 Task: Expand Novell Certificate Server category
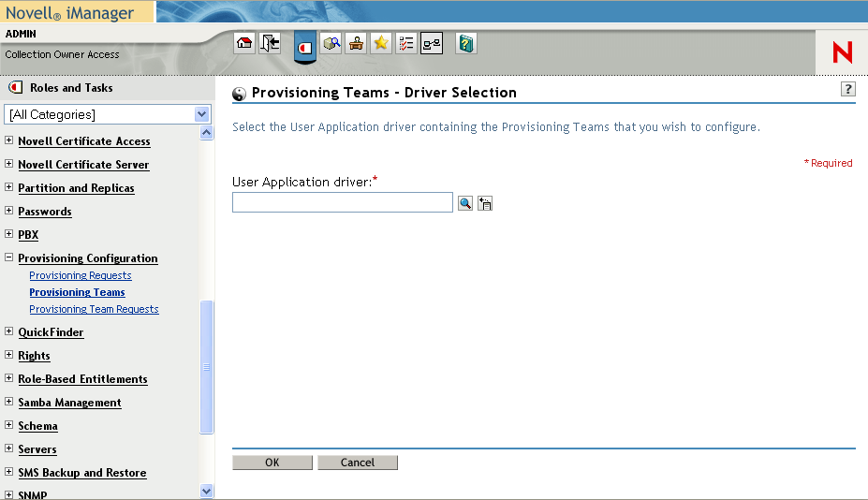[8, 163]
